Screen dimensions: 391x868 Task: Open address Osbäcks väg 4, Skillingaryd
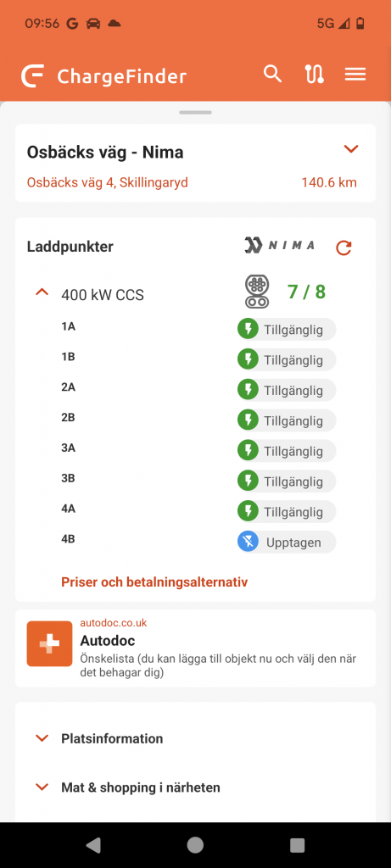pos(108,182)
